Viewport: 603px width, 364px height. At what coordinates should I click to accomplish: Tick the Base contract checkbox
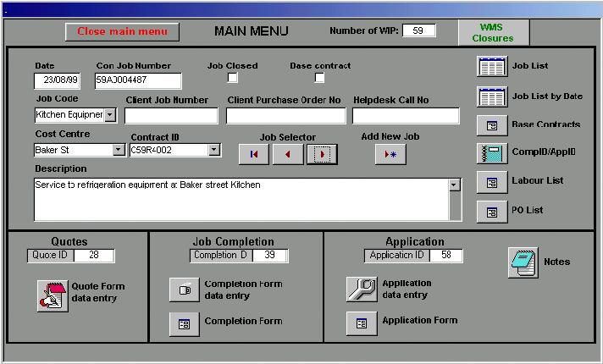[x=319, y=78]
